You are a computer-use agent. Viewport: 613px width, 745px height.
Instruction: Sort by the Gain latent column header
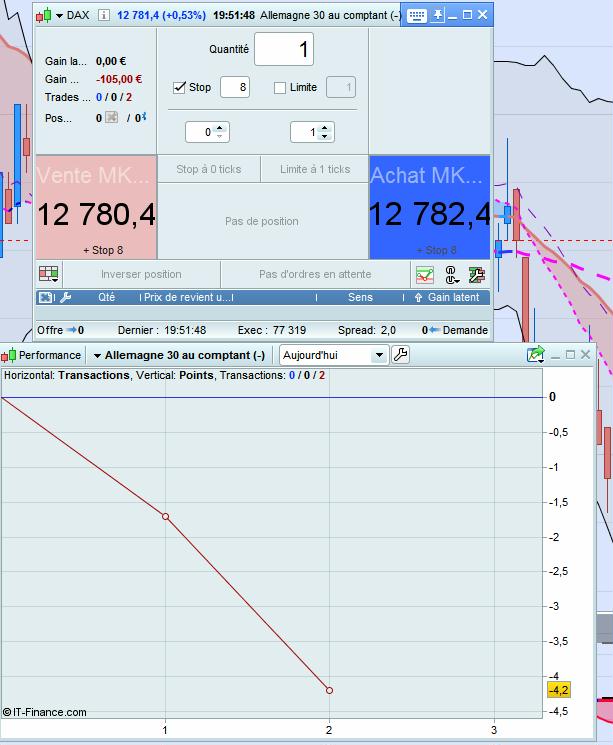point(453,297)
